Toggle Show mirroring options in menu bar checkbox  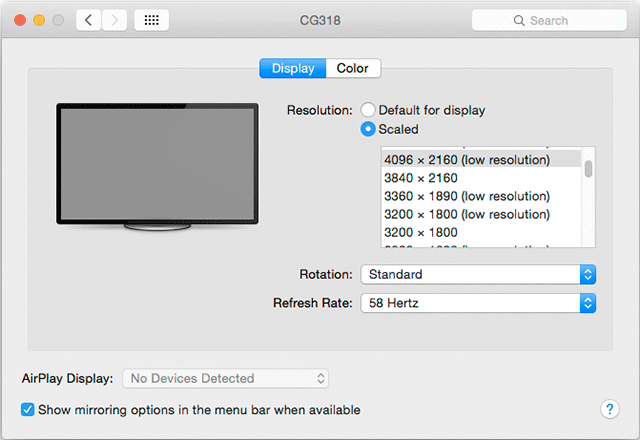click(x=28, y=409)
